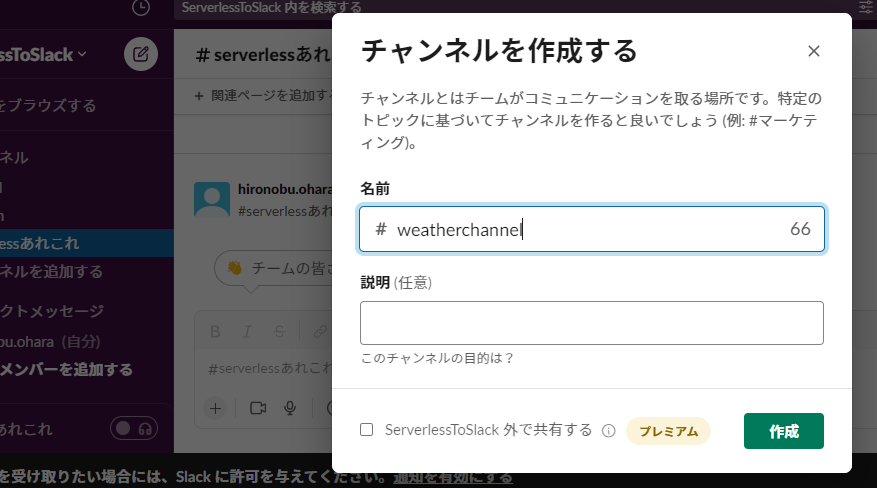Image resolution: width=877 pixels, height=488 pixels.
Task: Click the add related page button
Action: tap(263, 96)
